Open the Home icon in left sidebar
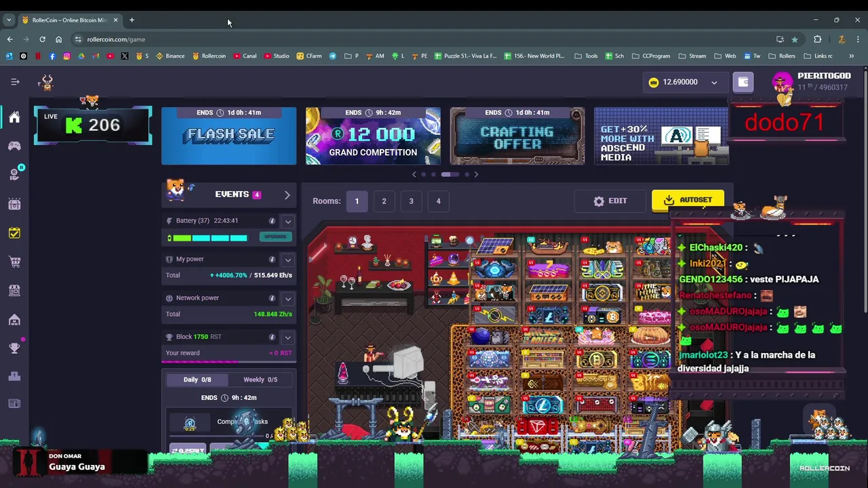 [x=14, y=117]
